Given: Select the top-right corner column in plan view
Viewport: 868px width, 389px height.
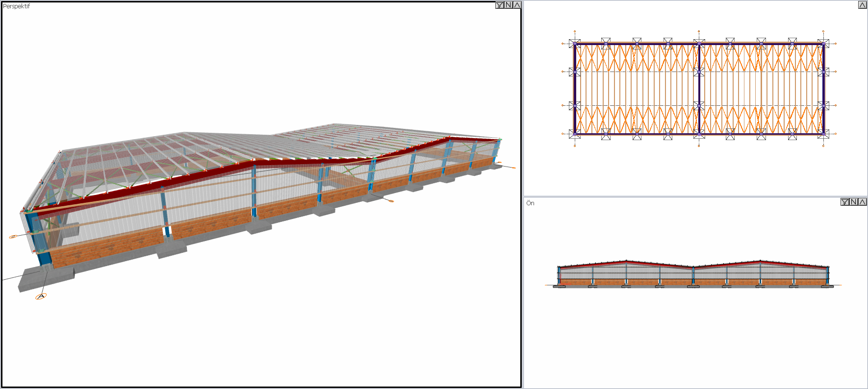Looking at the screenshot, I should pos(823,44).
